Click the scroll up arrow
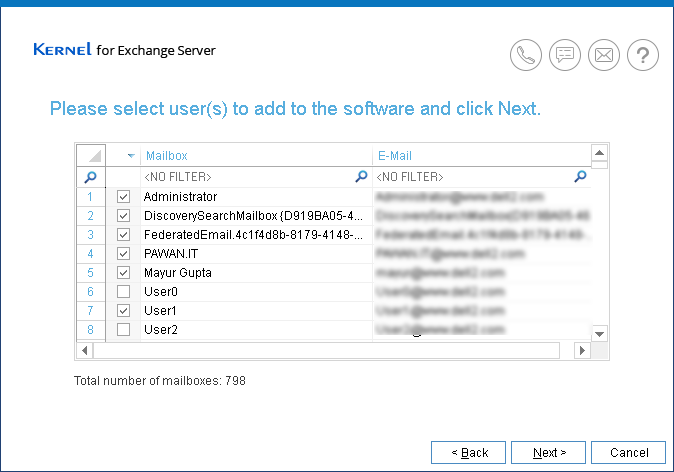This screenshot has width=674, height=472. pyautogui.click(x=600, y=153)
